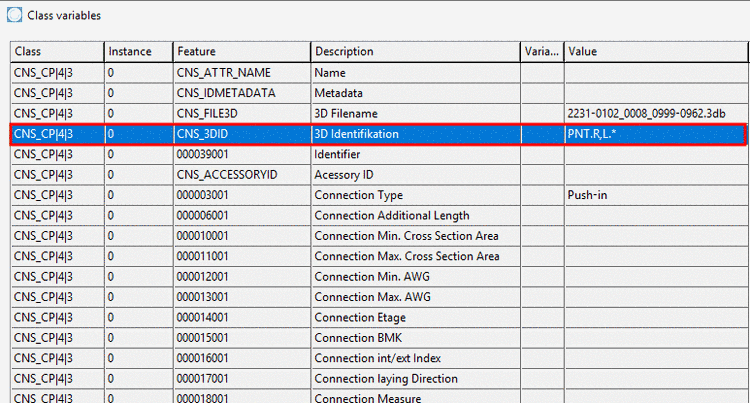Screen dimensions: 750x403
Task: Click the Description column header
Action: click(x=416, y=52)
